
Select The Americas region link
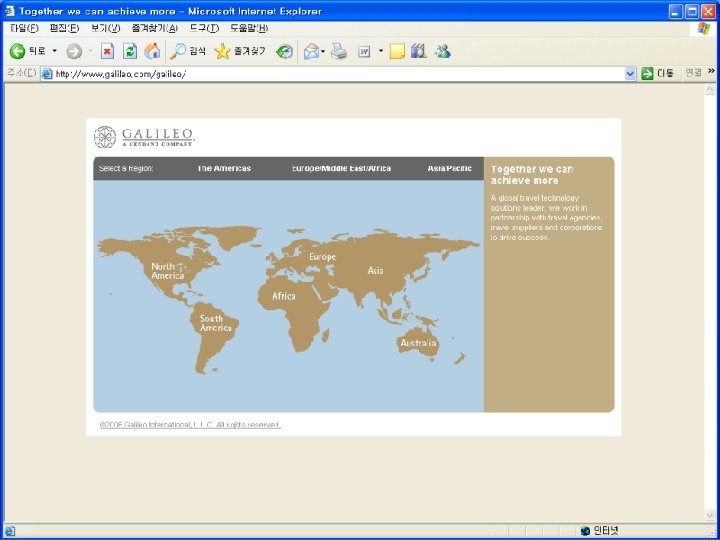point(224,169)
